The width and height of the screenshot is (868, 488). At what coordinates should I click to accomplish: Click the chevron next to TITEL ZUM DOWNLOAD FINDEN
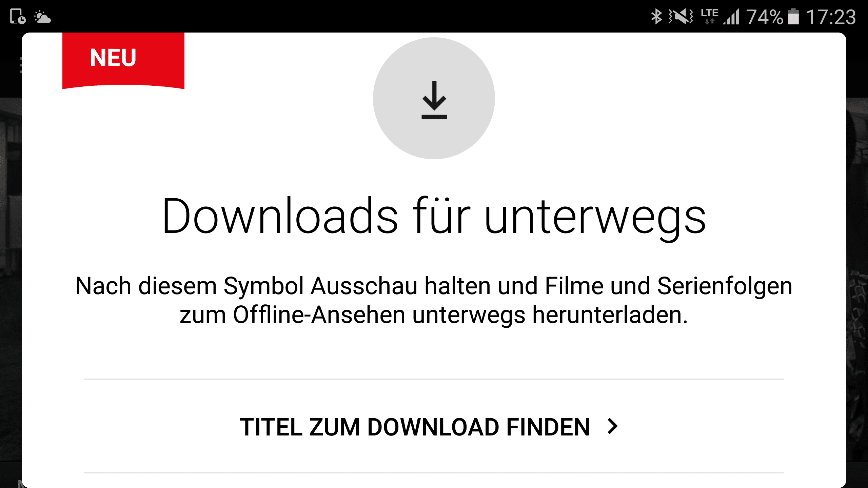613,426
